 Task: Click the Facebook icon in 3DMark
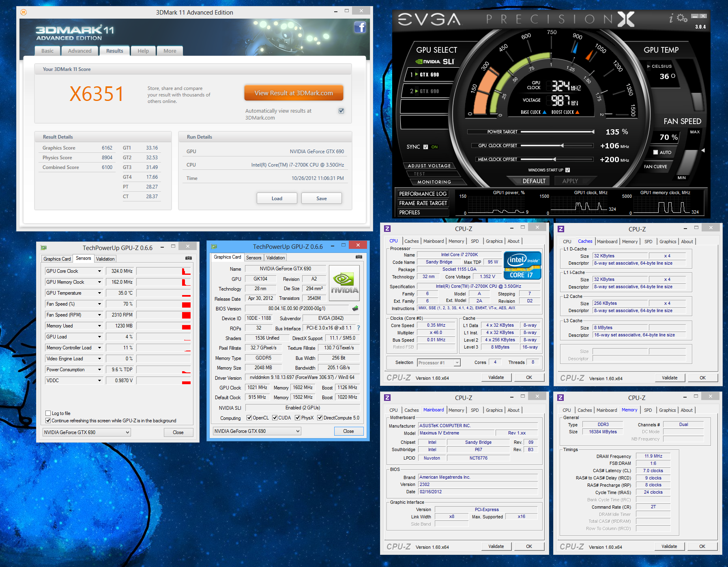point(360,28)
